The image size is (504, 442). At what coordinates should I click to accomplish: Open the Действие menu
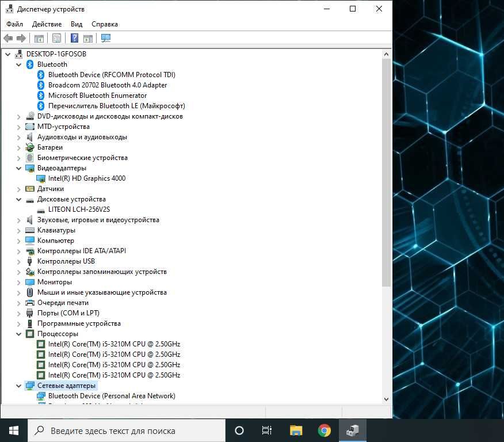click(x=47, y=24)
